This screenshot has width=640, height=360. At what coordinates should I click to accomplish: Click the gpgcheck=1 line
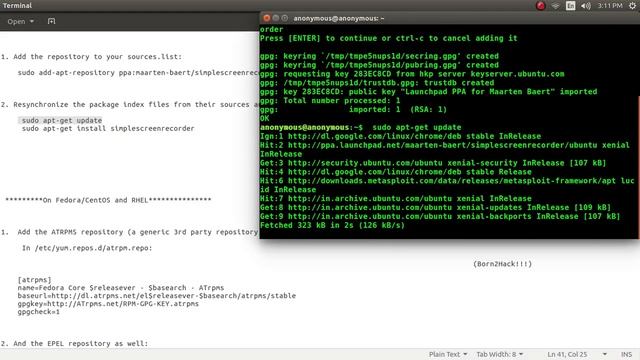pyautogui.click(x=39, y=312)
